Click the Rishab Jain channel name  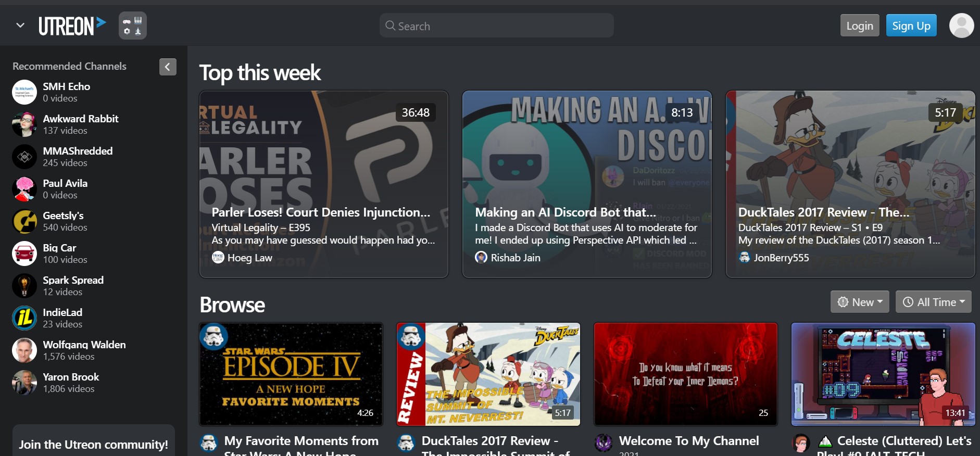(516, 258)
